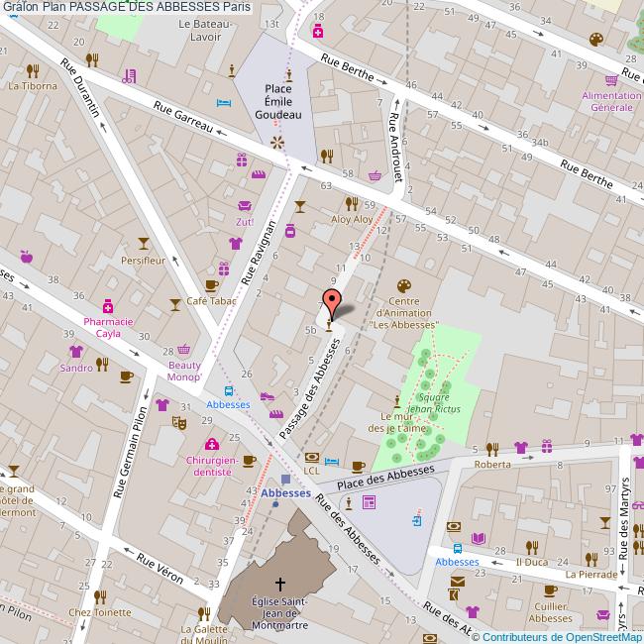Select the Il Duca restaurant icon
The height and width of the screenshot is (644, 644).
tap(532, 547)
